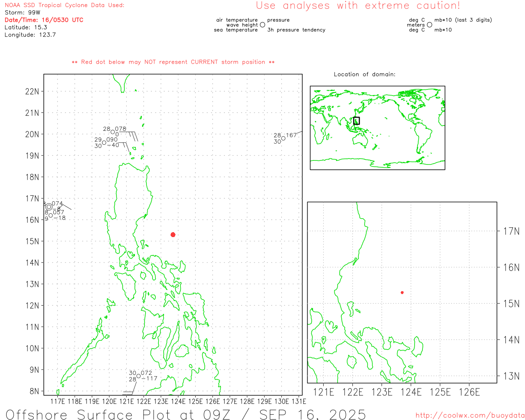Select the 'Latitude: 15.3' text

26,27
